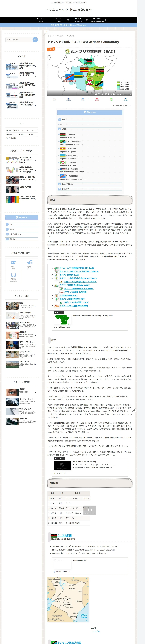Screen dimensions: 145x644
Task: Expand the スキル menu dropdown arrow
Action: coord(68,20)
